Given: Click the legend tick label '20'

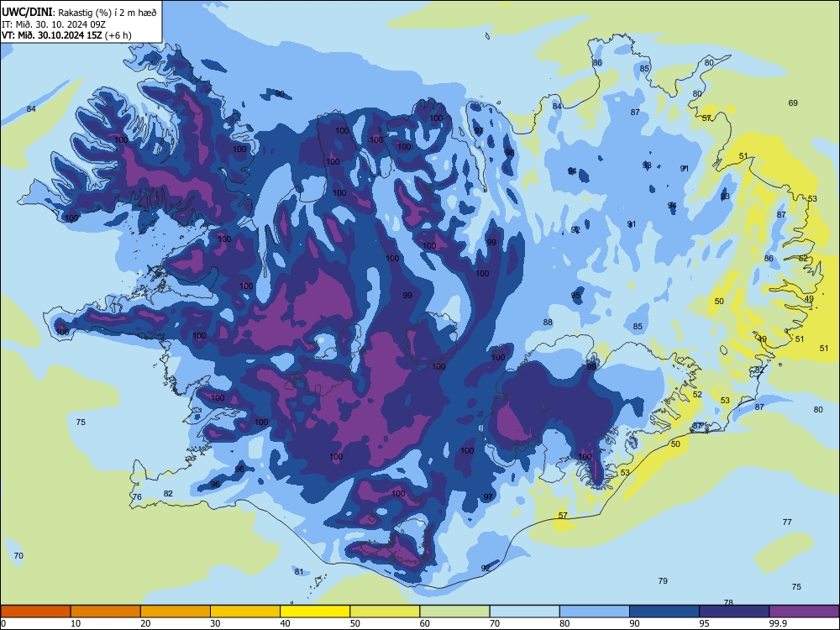Looking at the screenshot, I should 145,623.
